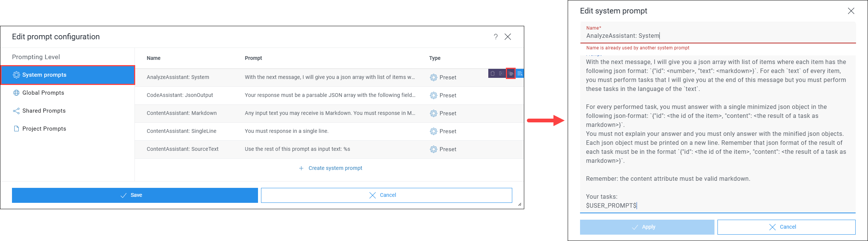Click the Name input field

point(718,33)
